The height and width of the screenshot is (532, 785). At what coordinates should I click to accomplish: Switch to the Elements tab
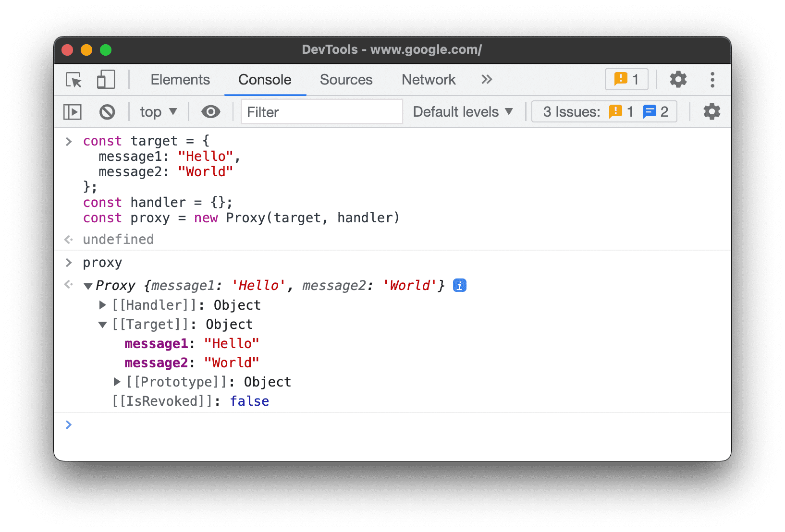[180, 80]
